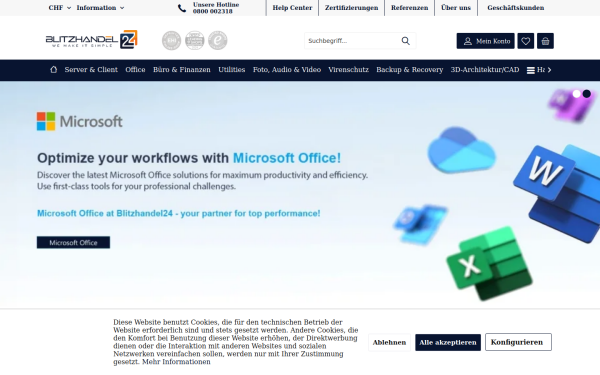Open the Virenschutz menu
Image resolution: width=600 pixels, height=375 pixels.
click(349, 70)
